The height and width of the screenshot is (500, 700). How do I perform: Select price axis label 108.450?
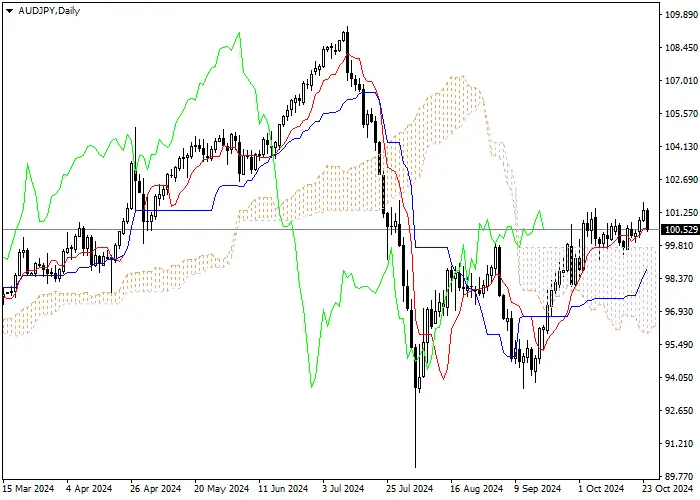(x=681, y=48)
